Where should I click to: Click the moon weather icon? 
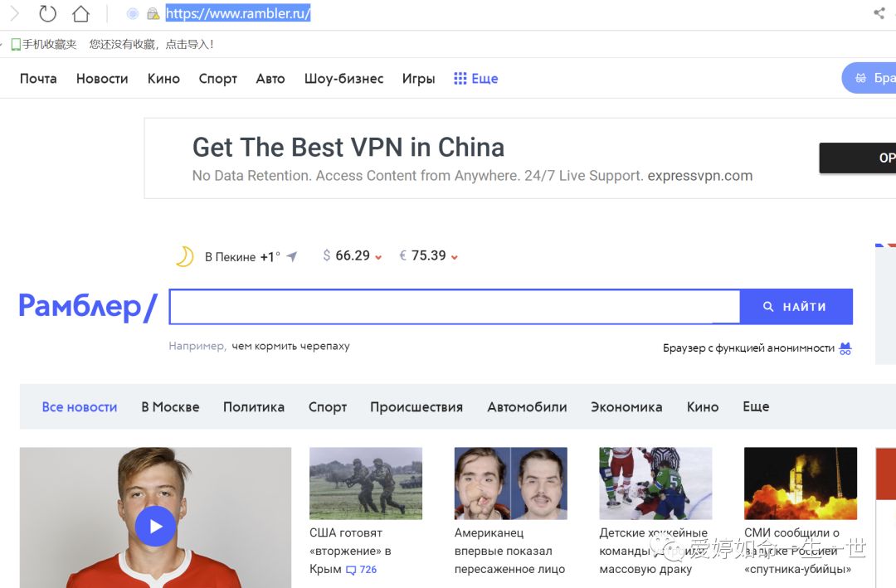pyautogui.click(x=184, y=256)
